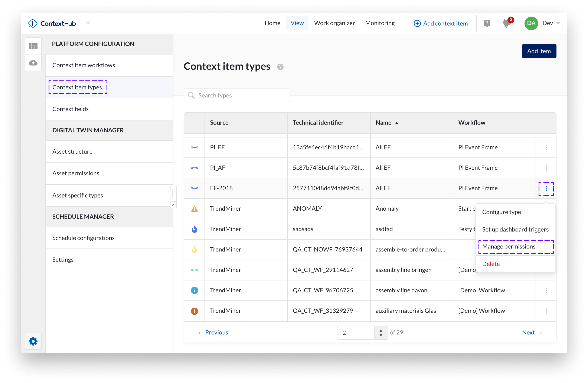Collapse the side panel with the x handle
The width and height of the screenshot is (588, 383).
pyautogui.click(x=173, y=205)
